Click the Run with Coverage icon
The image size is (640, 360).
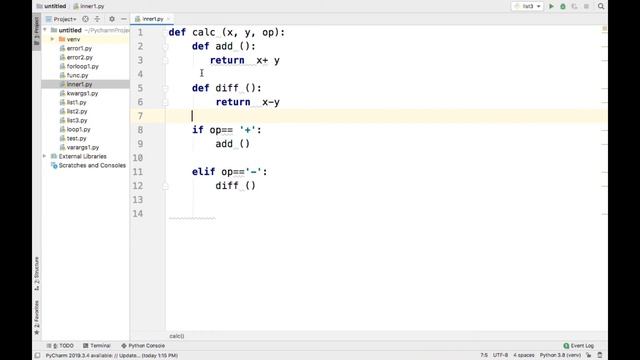click(574, 7)
